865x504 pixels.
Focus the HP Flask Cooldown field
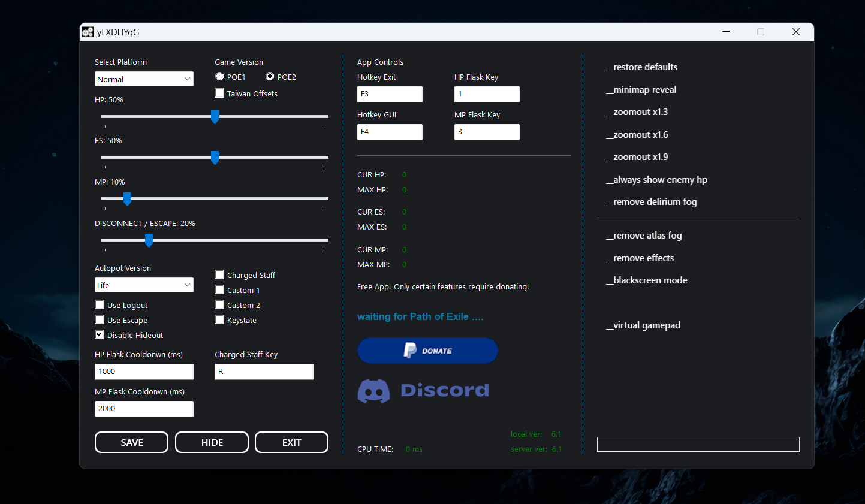tap(144, 372)
